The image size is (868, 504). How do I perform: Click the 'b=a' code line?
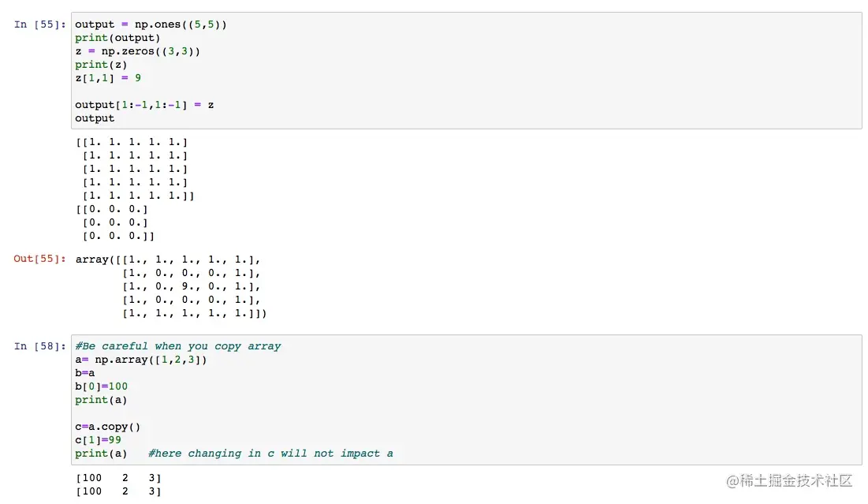(85, 372)
